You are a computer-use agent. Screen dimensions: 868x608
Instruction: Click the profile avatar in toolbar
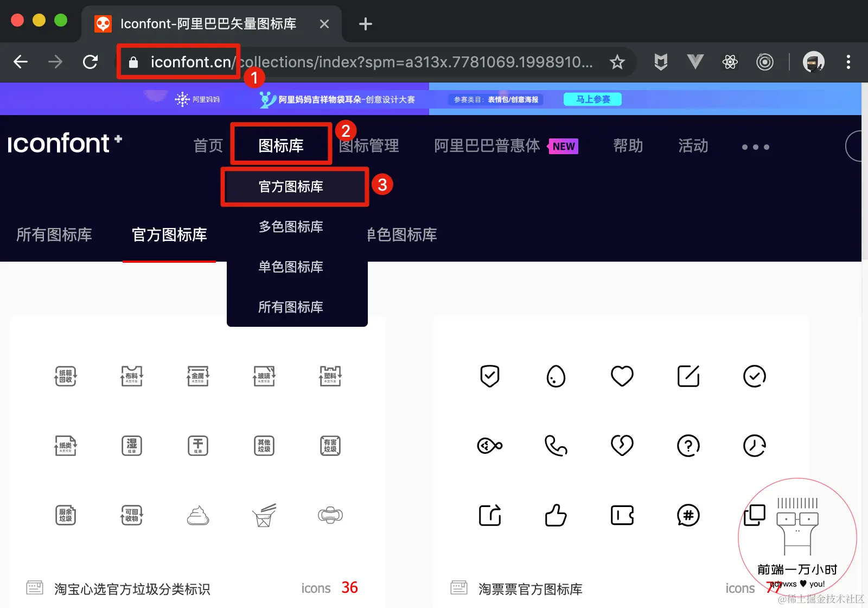[813, 62]
